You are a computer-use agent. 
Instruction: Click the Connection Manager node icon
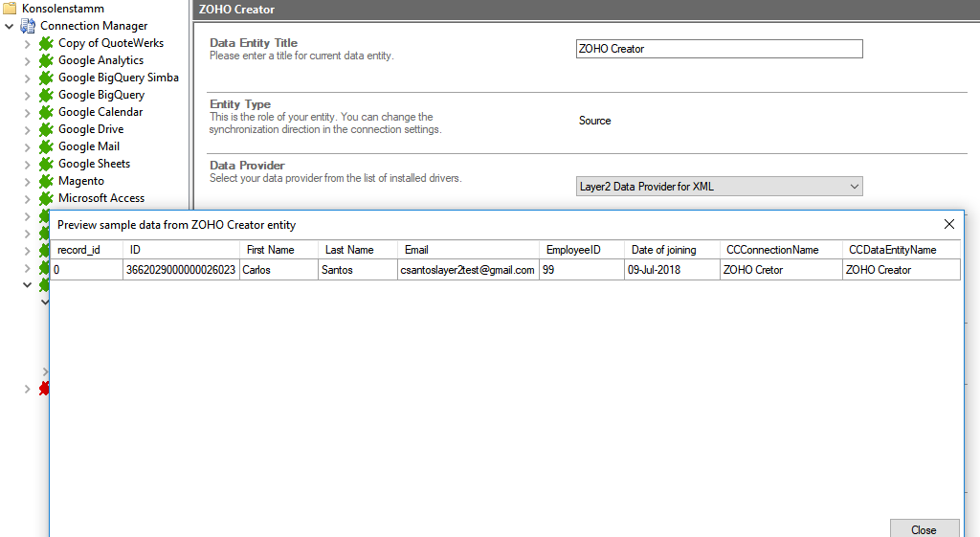[x=28, y=26]
